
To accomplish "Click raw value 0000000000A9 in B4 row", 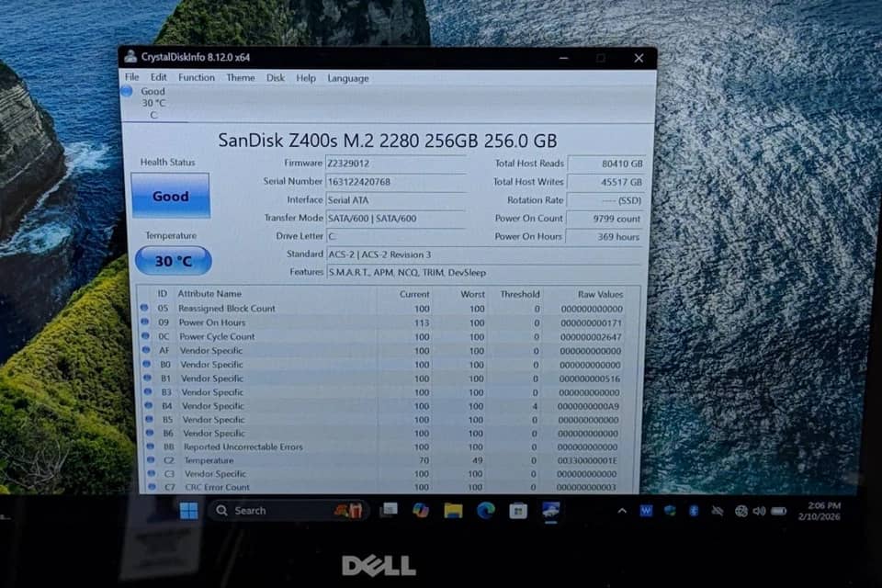I will [x=588, y=406].
